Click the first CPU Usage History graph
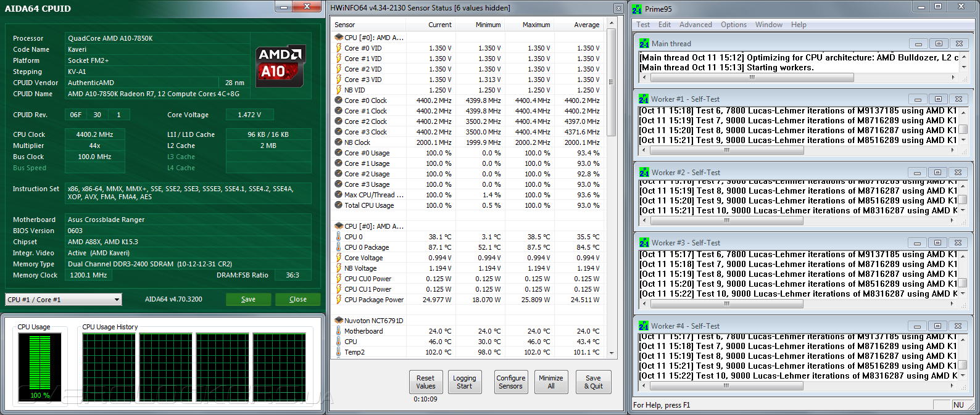Image resolution: width=980 pixels, height=415 pixels. pos(109,367)
